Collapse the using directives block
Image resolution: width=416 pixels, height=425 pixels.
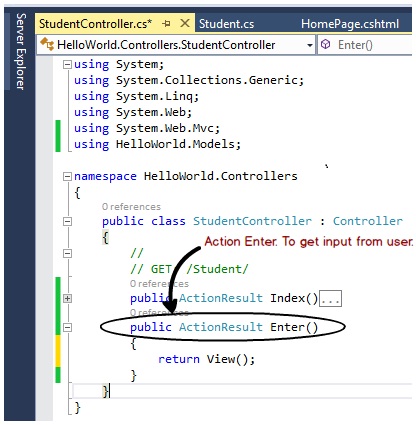tap(67, 64)
